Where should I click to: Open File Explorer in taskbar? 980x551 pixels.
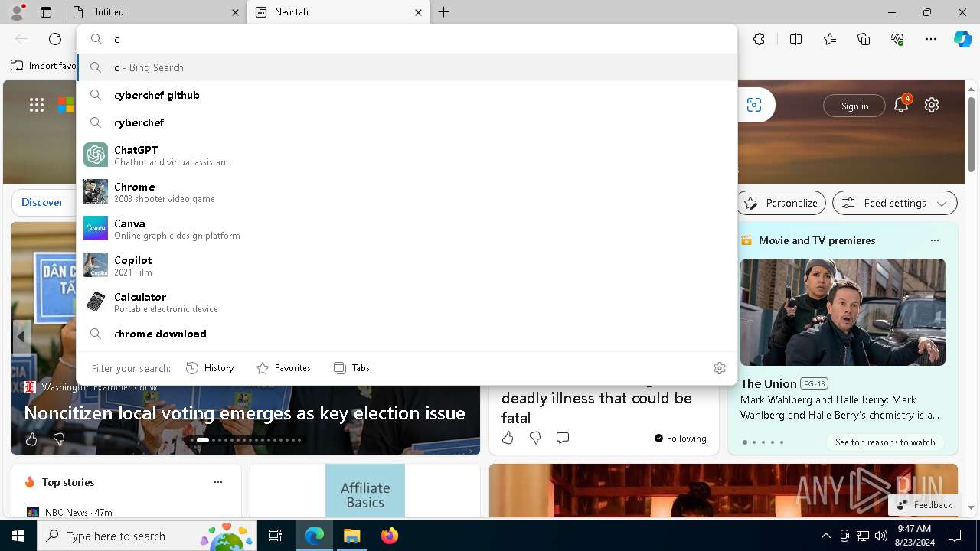coord(352,536)
